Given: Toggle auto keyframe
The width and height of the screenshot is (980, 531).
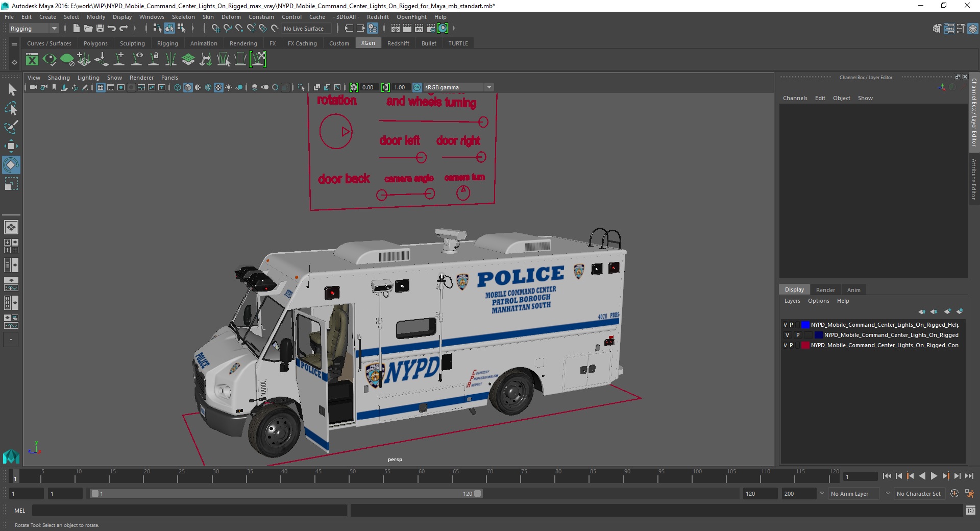Looking at the screenshot, I should click(954, 494).
